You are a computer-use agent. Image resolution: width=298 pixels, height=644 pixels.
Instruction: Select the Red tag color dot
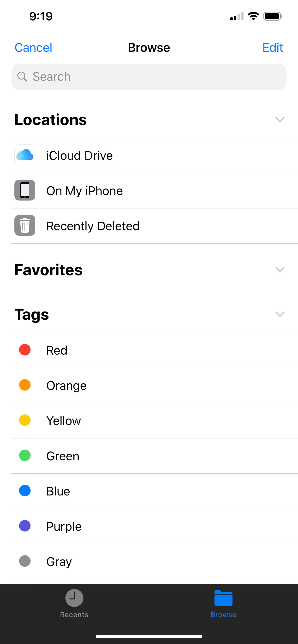[x=25, y=350]
